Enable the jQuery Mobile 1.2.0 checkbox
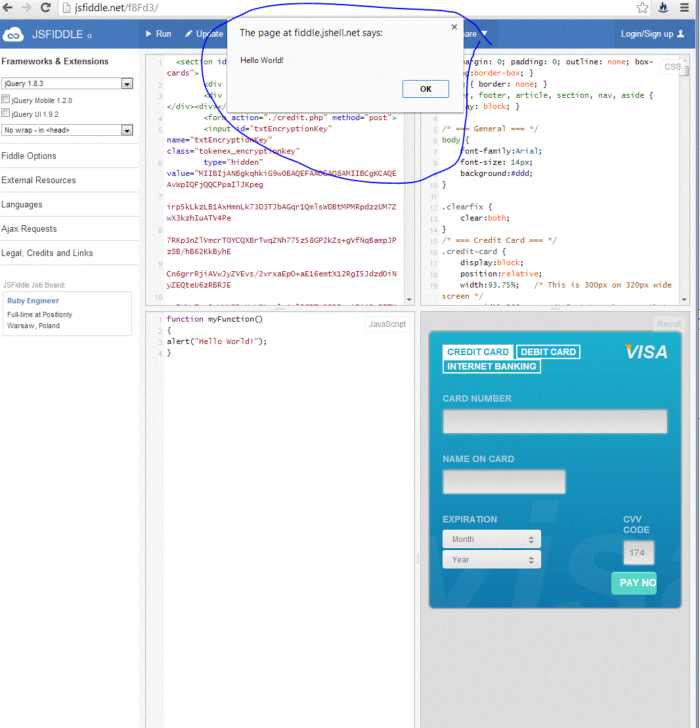 pyautogui.click(x=5, y=99)
